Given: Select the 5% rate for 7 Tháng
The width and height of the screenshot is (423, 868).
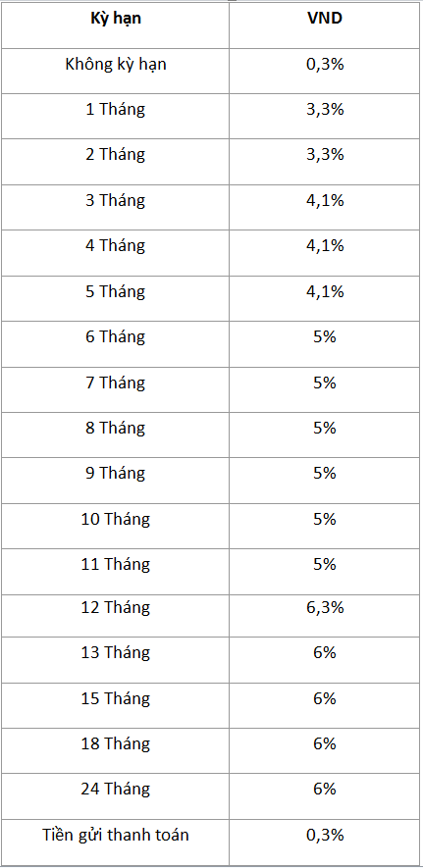Looking at the screenshot, I should click(x=325, y=383).
